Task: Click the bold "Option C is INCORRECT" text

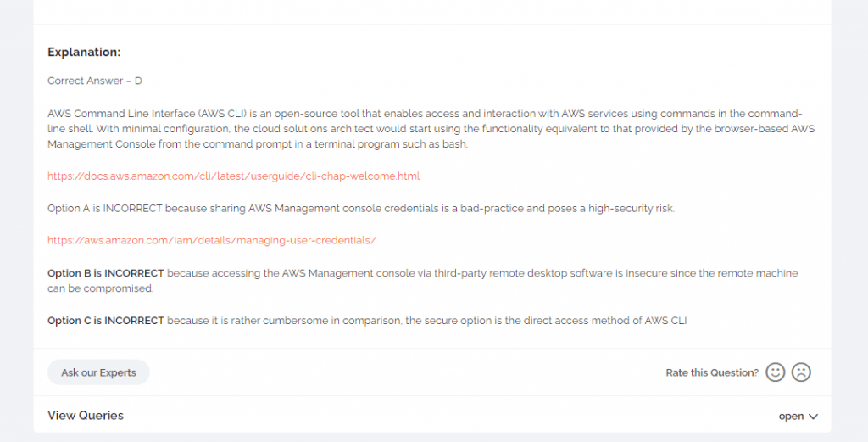Action: [106, 321]
